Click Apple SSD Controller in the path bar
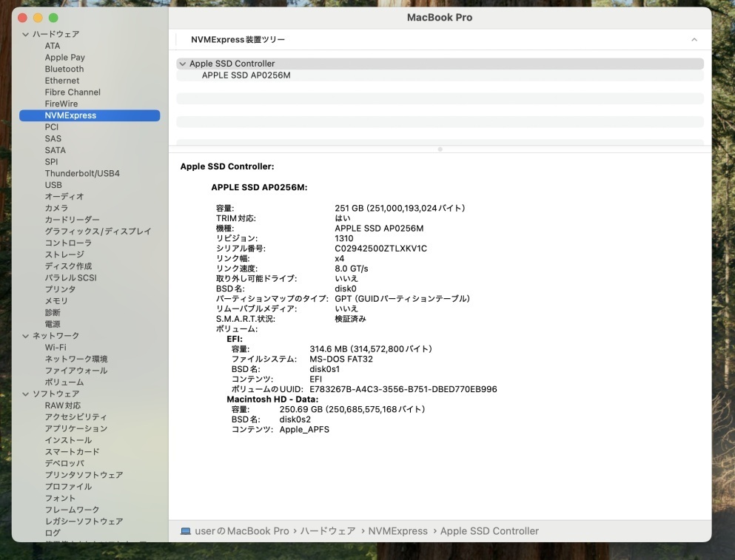This screenshot has width=735, height=560. tap(489, 531)
